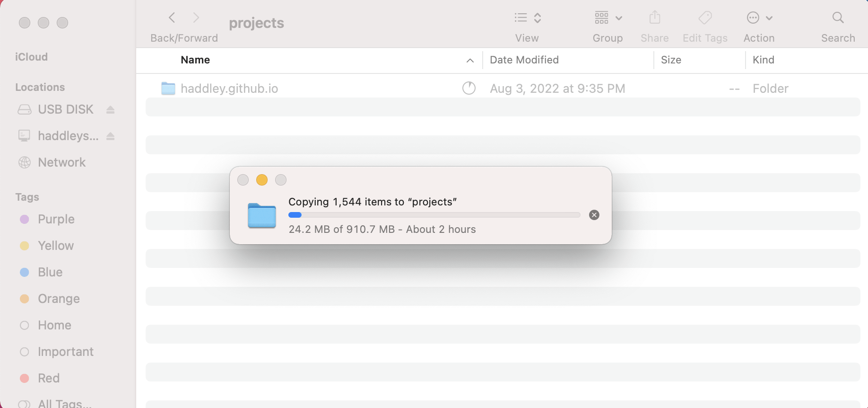The image size is (868, 408).
Task: Toggle sort order arrow in Name column
Action: (470, 60)
